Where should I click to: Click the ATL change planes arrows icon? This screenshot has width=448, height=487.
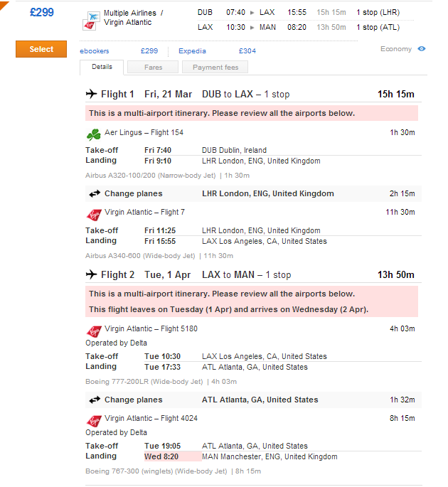(95, 400)
